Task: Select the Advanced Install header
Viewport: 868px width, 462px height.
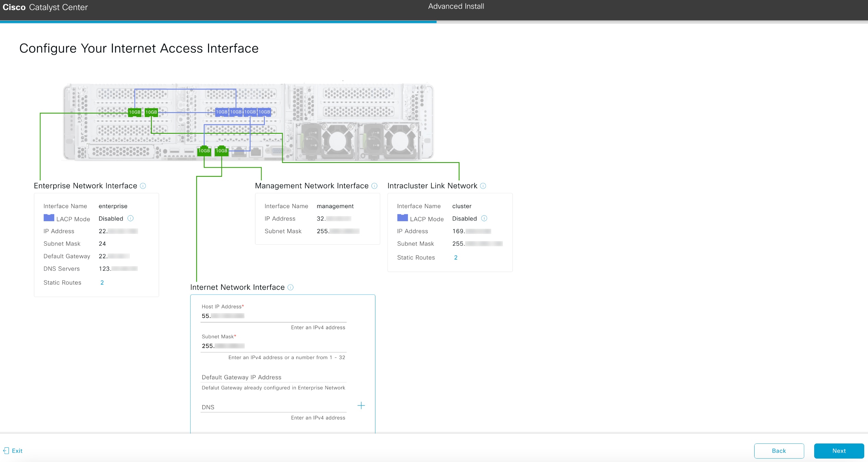Action: [x=456, y=6]
